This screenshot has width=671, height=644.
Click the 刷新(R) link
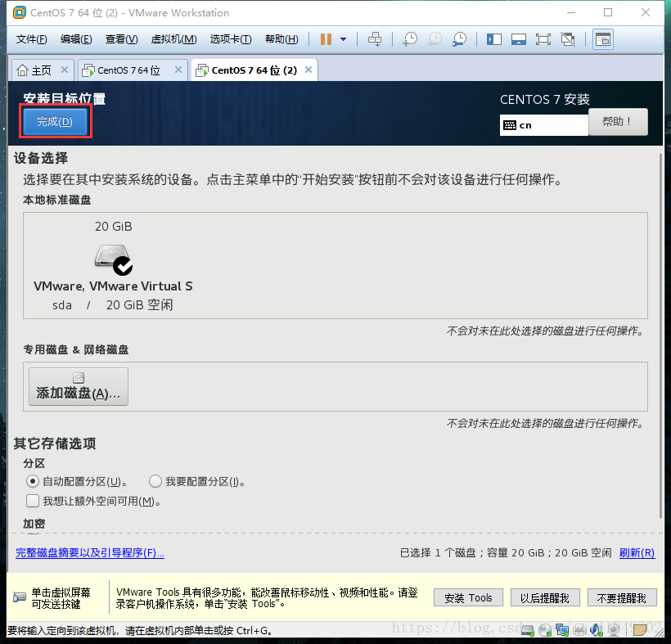click(x=637, y=553)
